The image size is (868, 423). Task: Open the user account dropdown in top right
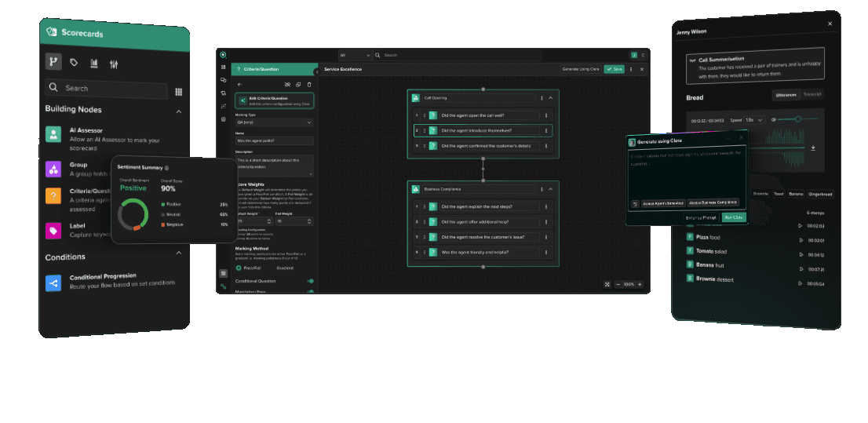[638, 55]
